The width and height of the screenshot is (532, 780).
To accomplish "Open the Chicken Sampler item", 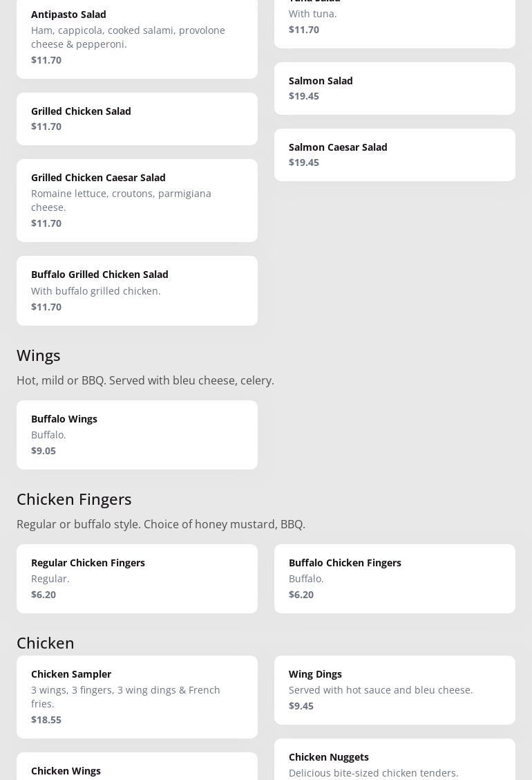I will pos(137,696).
